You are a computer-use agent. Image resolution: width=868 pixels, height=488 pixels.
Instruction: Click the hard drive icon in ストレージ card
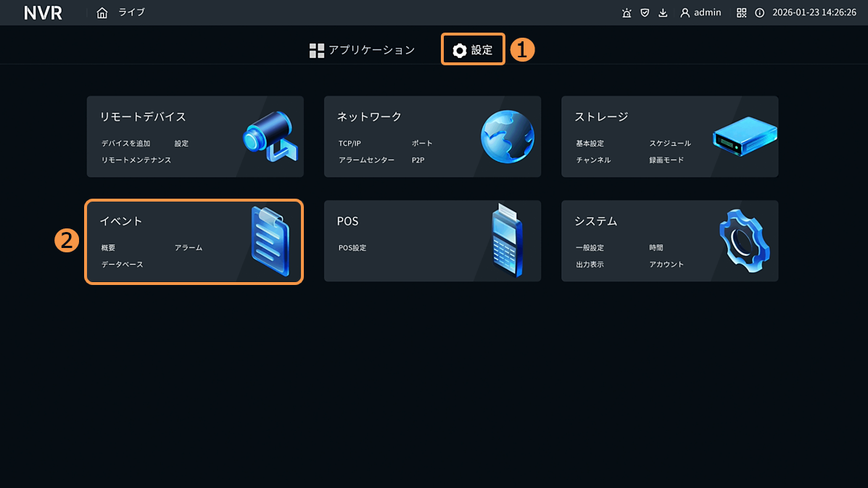point(744,136)
